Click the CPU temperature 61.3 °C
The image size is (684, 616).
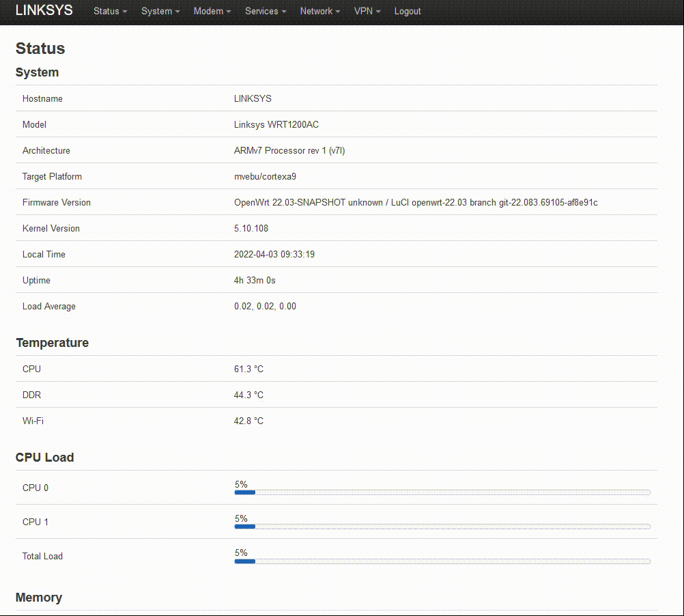tap(248, 369)
